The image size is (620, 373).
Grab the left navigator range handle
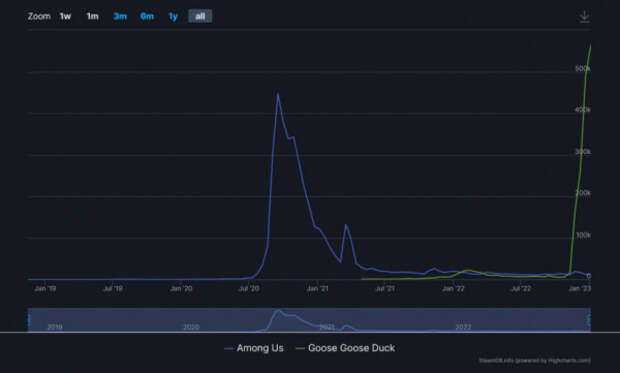tap(28, 320)
